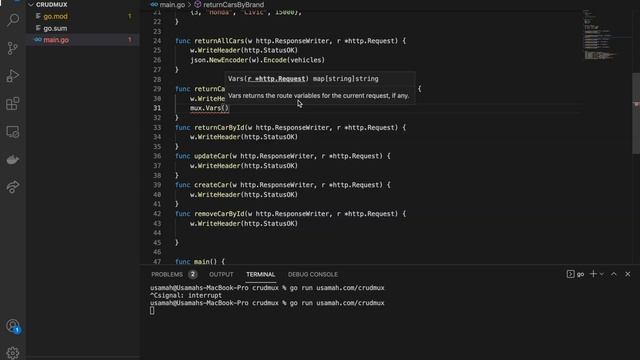Close the terminal panel
Screen dimensions: 640x360
tap(628, 274)
